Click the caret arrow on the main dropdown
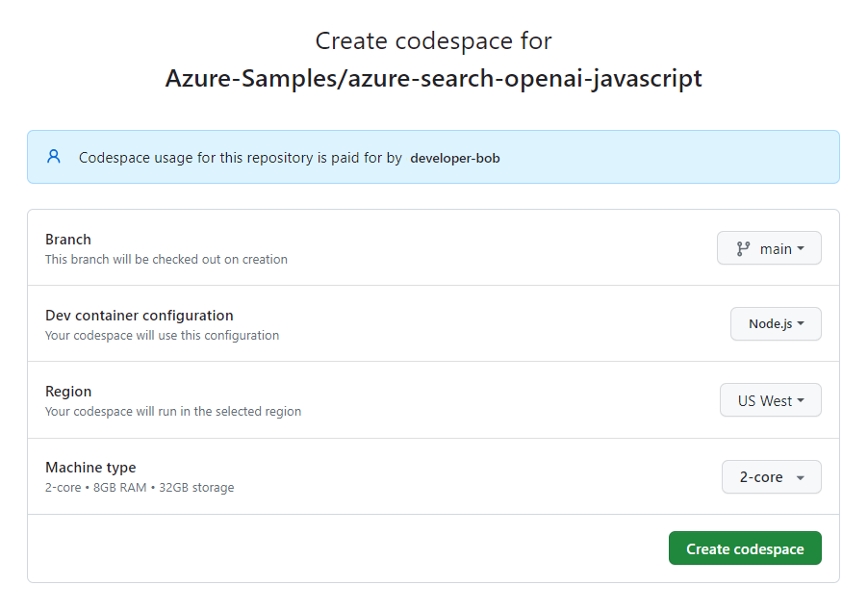Screen dimensions: 868x611 tap(800, 247)
